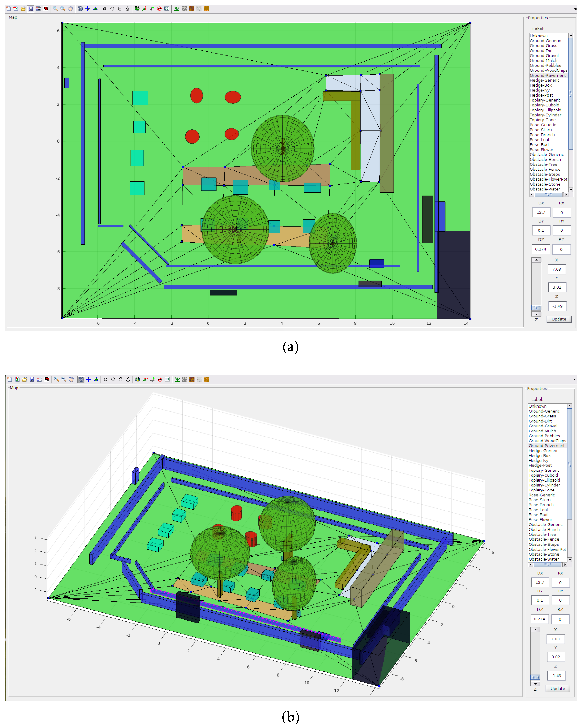The image size is (582, 728).
Task: Click the zoom in magnifier in top toolbar
Action: coord(55,9)
